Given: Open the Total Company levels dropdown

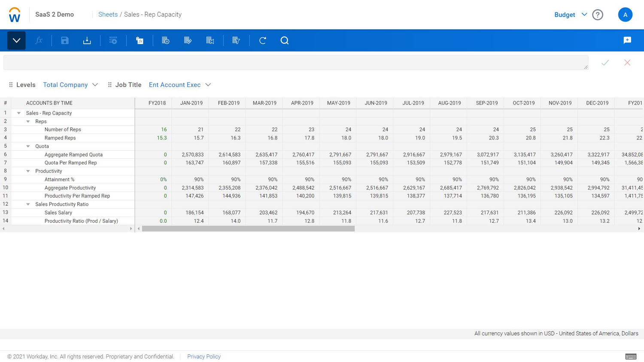Looking at the screenshot, I should (70, 84).
